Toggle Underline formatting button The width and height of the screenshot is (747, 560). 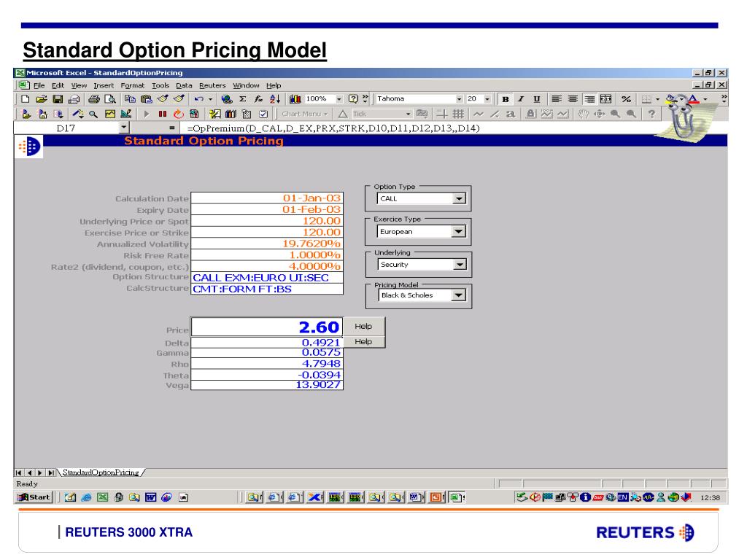[x=536, y=98]
